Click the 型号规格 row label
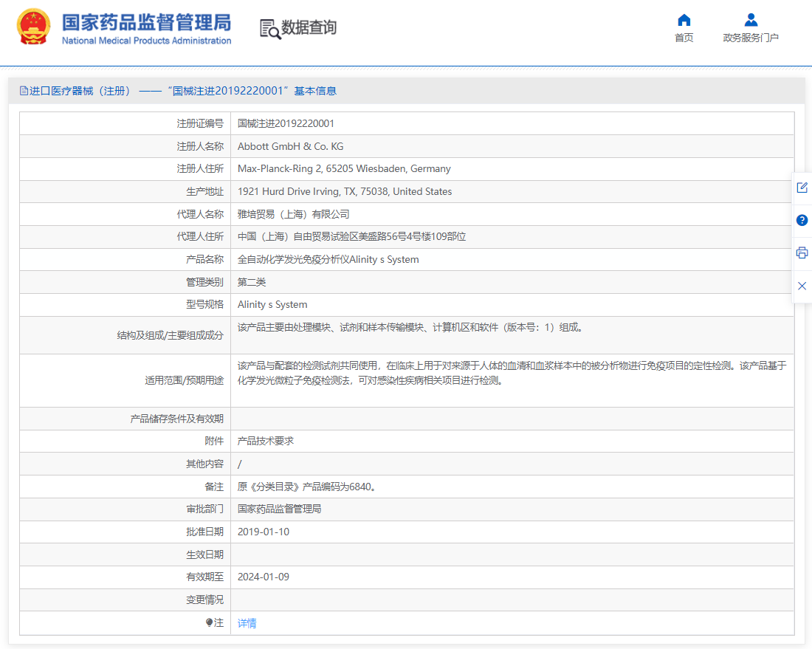Image resolution: width=812 pixels, height=649 pixels. tap(205, 304)
